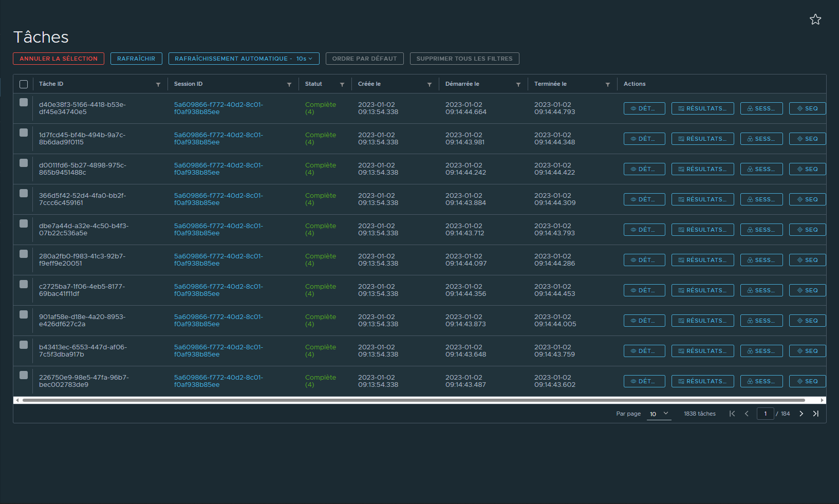Go to the next page
Viewport: 839px width, 504px height.
801,414
